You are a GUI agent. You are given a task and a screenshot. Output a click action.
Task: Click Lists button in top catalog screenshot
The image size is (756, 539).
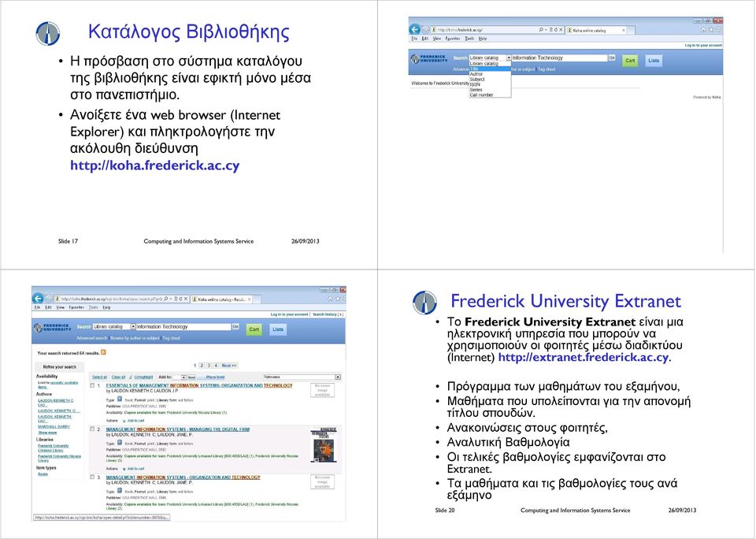click(x=654, y=61)
